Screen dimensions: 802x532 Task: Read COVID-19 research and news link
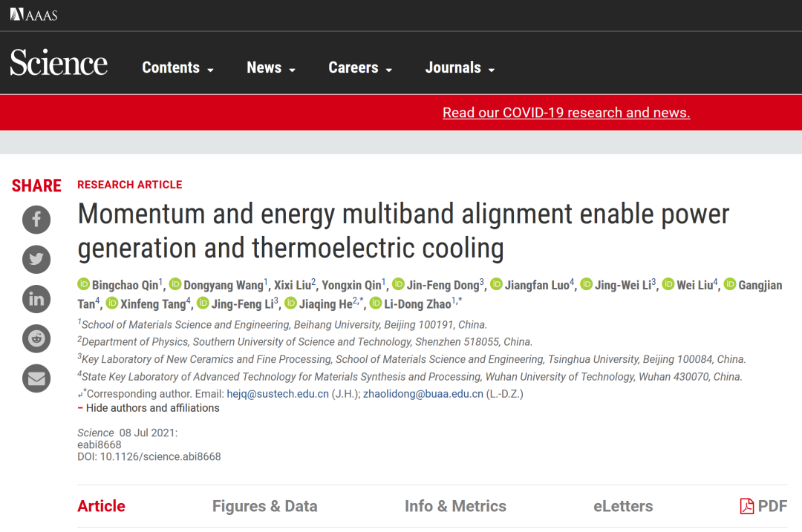(x=566, y=113)
